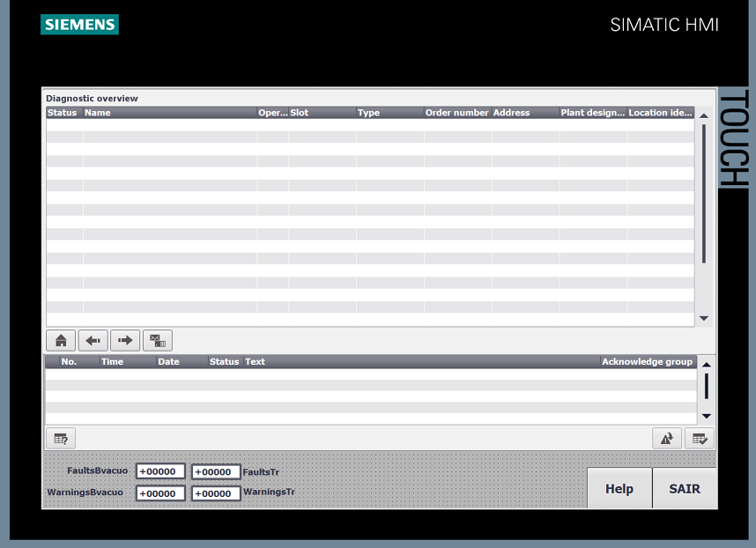Select the WarningsTr value field

coord(216,493)
